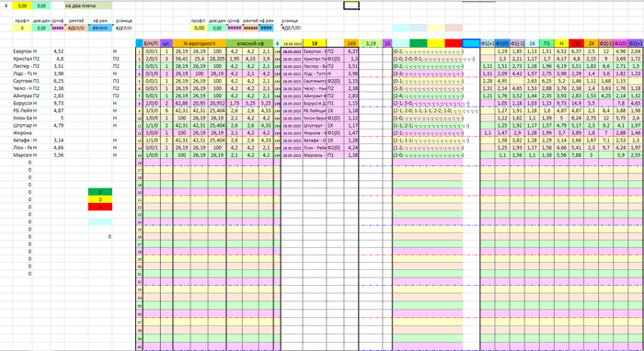Select the green cell containing 0
The width and height of the screenshot is (644, 351).
(x=100, y=192)
